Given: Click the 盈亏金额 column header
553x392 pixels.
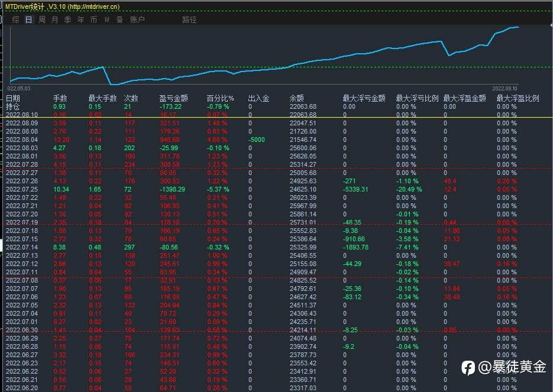Looking at the screenshot, I should pyautogui.click(x=173, y=98).
